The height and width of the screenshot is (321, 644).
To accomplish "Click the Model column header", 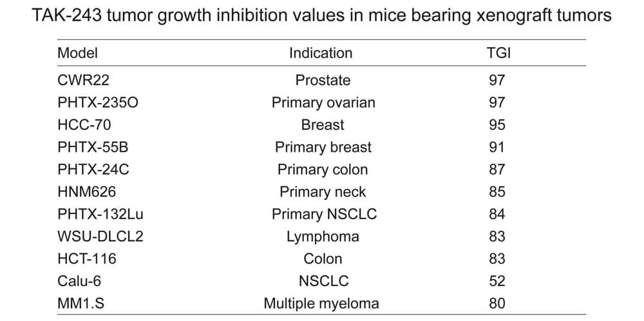I will click(x=78, y=53).
